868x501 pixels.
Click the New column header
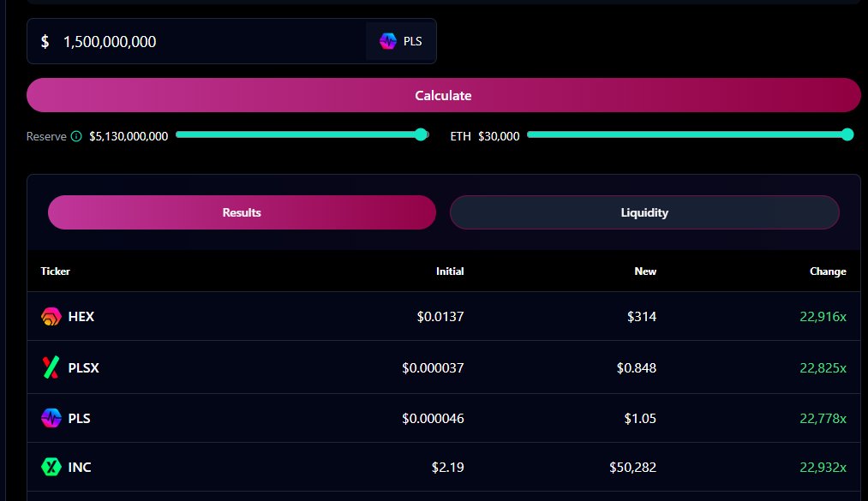point(645,271)
